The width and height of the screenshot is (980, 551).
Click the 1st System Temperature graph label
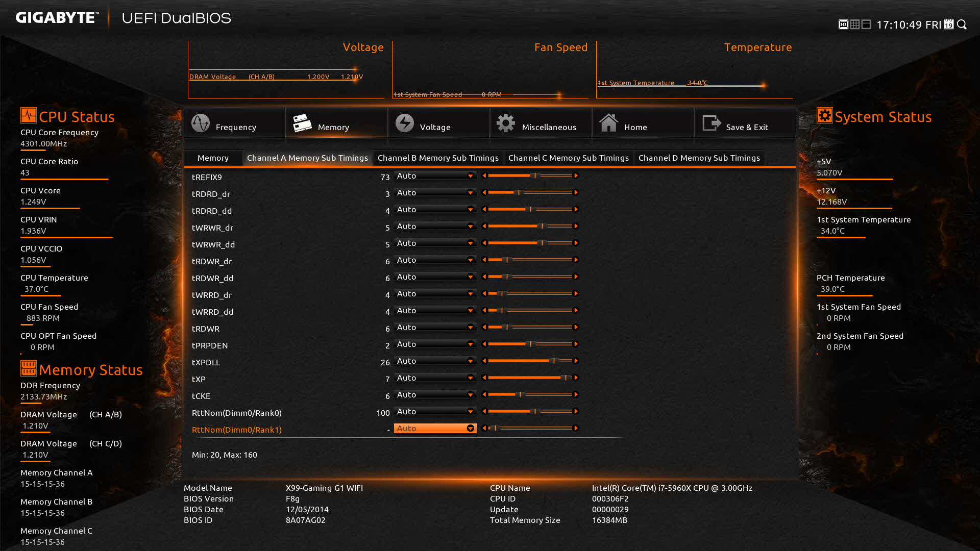point(635,83)
